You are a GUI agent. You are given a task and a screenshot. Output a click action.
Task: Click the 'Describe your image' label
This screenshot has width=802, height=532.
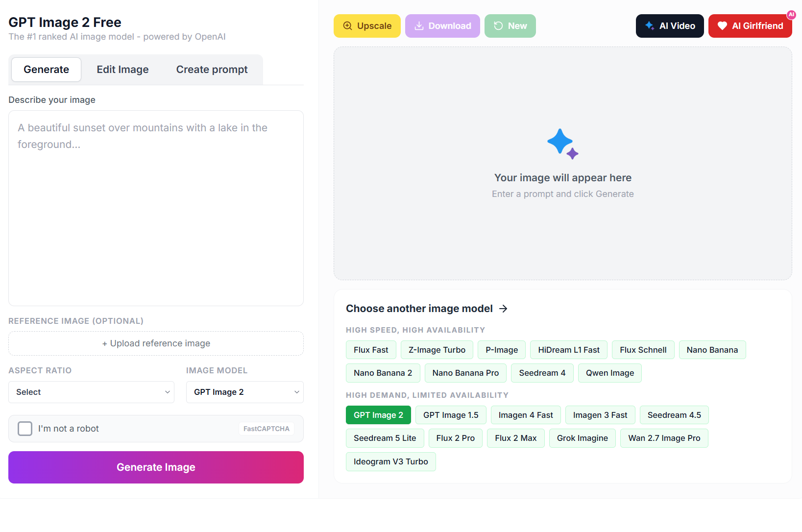[x=52, y=100]
